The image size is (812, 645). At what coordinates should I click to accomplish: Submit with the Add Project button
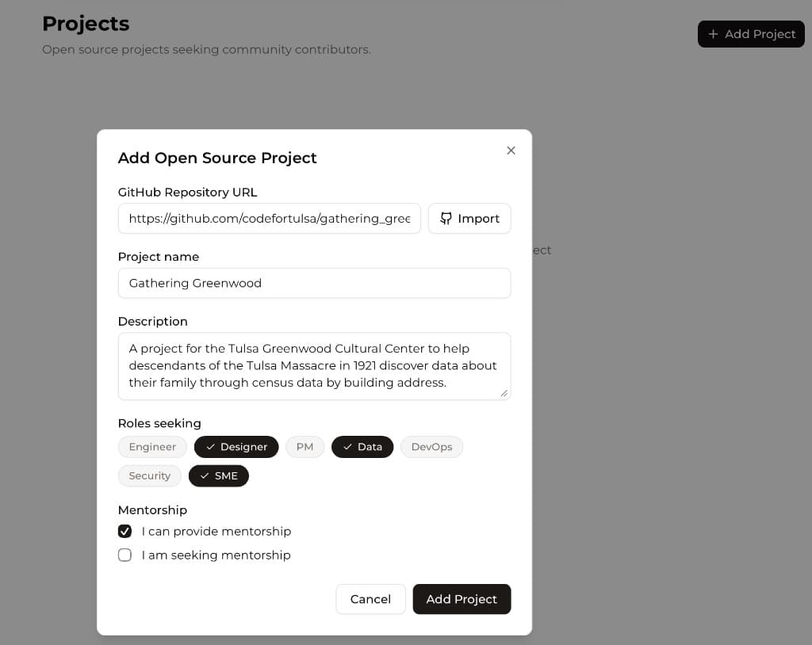pos(462,599)
